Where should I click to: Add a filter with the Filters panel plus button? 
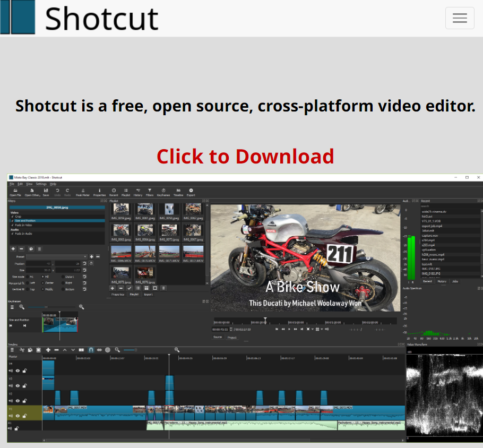13,248
